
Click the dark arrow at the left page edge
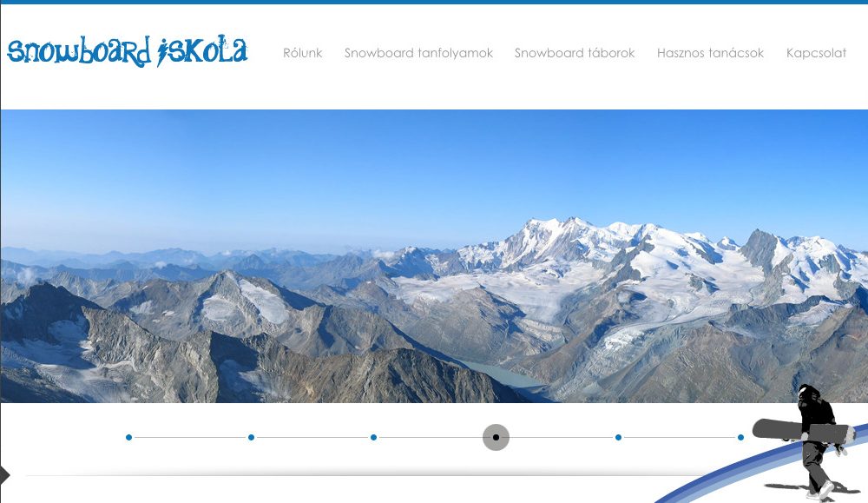[x=5, y=474]
